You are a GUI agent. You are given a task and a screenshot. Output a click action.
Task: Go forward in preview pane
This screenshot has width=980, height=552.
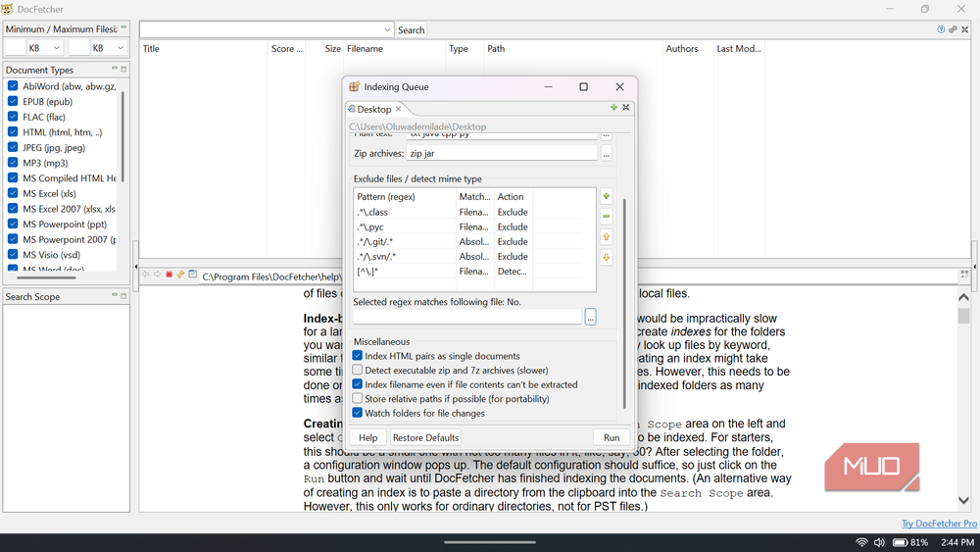(157, 275)
